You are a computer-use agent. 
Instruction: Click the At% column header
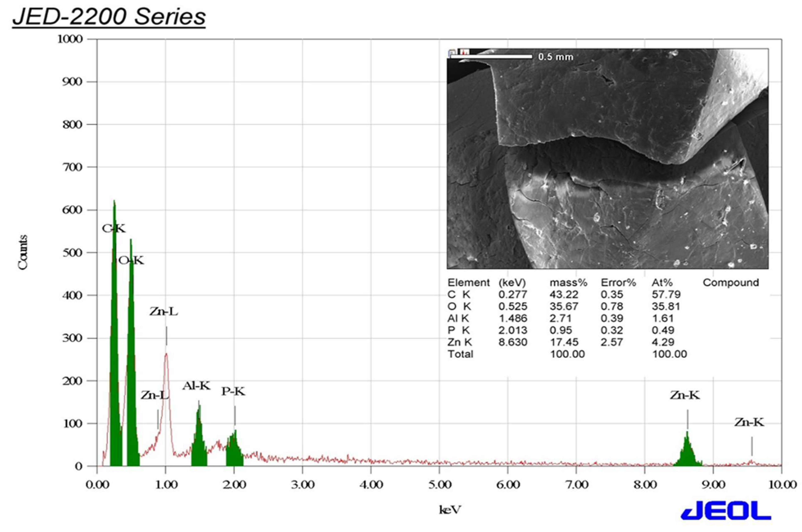point(662,283)
